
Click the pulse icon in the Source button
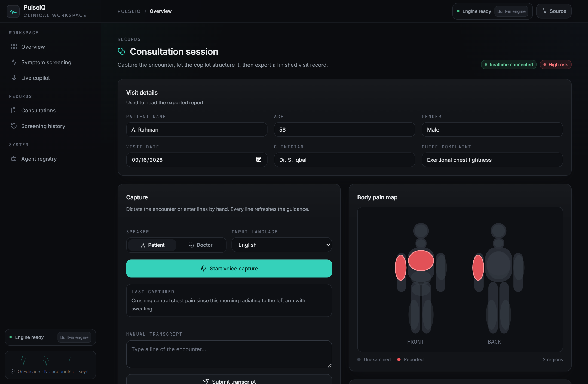point(544,11)
